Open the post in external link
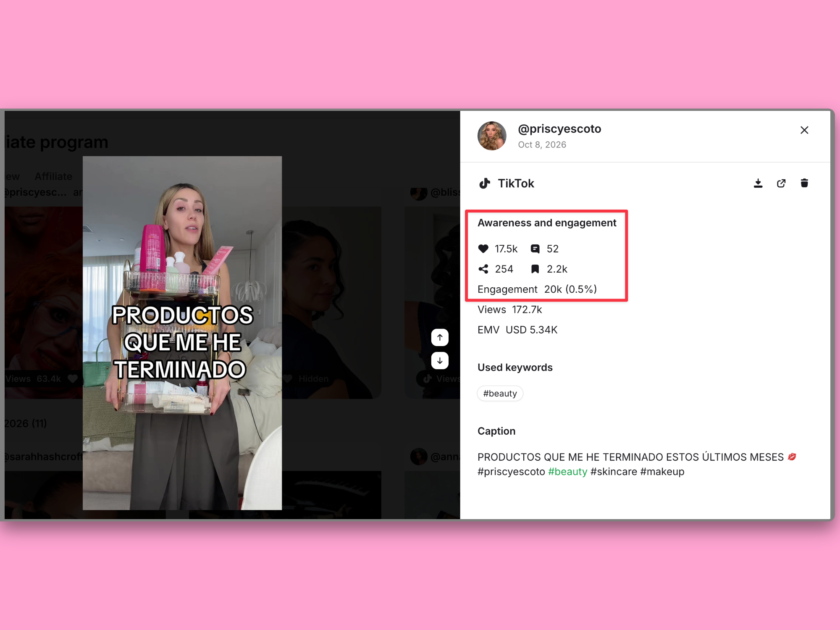The height and width of the screenshot is (630, 840). pyautogui.click(x=781, y=183)
